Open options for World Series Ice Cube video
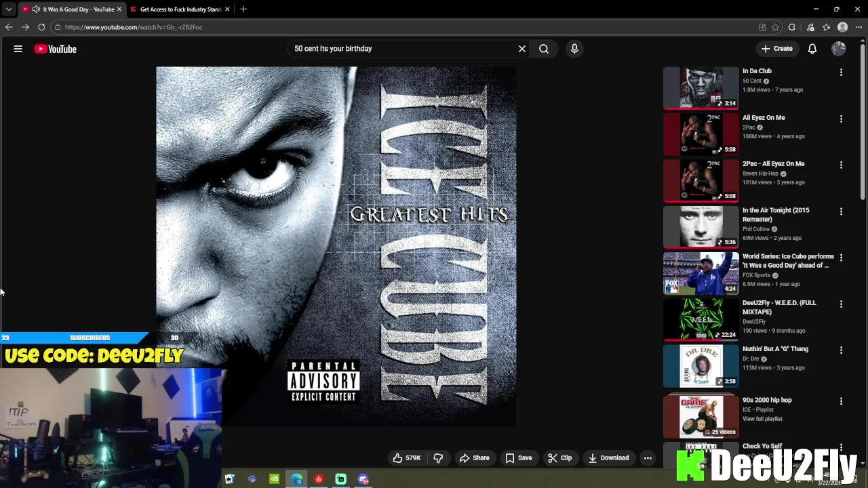 [841, 258]
